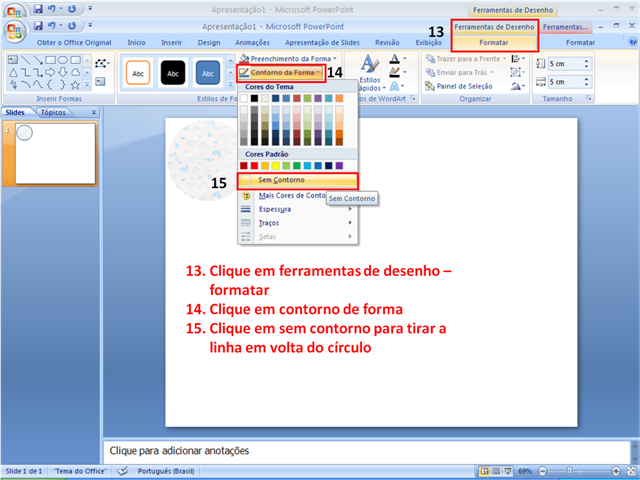Click the zoom slider handle
Viewport: 640px width, 480px height.
point(569,471)
